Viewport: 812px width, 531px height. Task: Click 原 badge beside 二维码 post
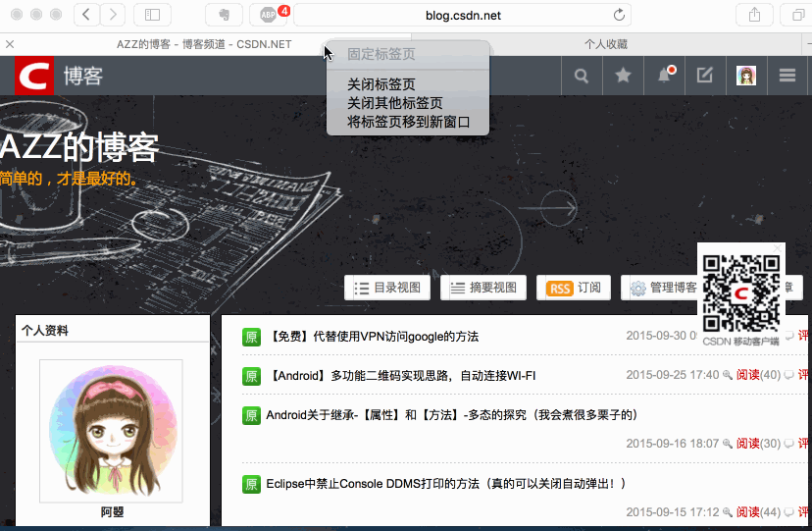tap(251, 376)
